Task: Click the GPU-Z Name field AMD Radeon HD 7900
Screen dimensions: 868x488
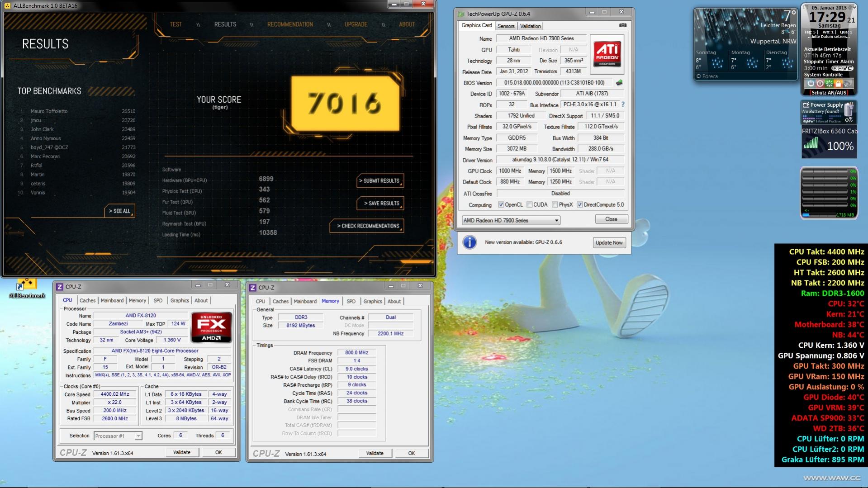Action: coord(541,38)
